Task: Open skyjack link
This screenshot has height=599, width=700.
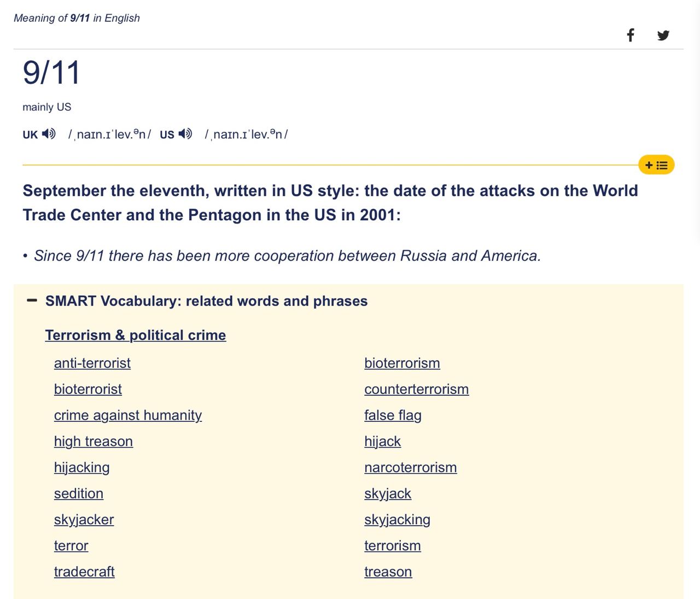Action: tap(388, 494)
